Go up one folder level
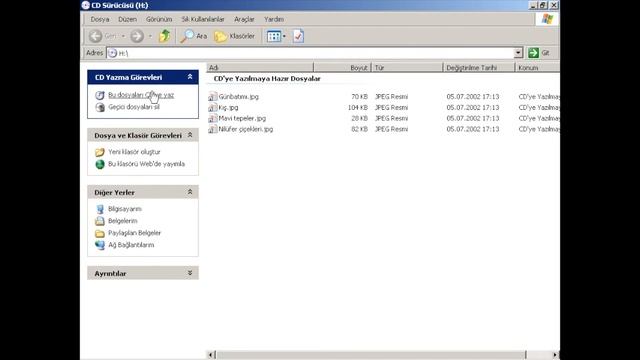 [164, 36]
